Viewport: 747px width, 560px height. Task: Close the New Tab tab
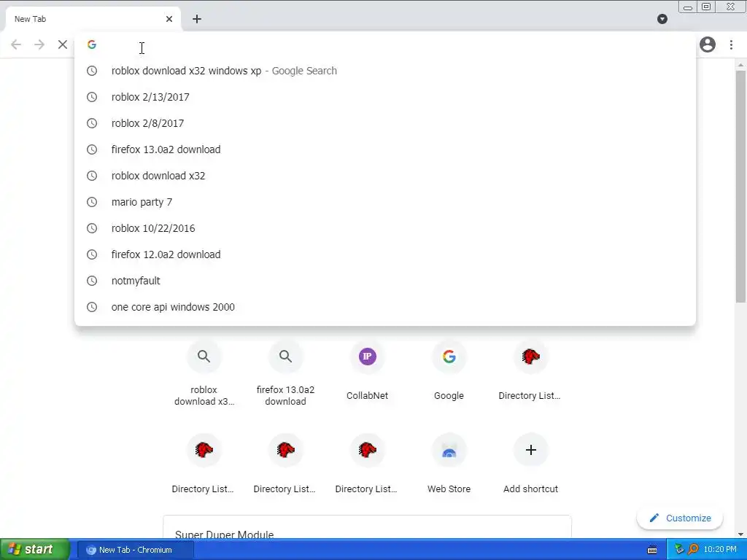[169, 19]
